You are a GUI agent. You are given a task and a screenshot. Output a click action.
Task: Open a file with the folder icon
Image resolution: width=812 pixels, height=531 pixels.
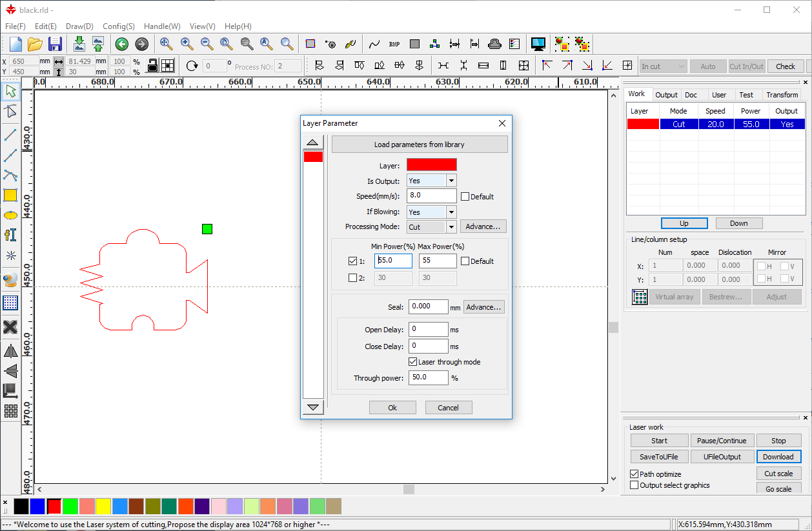pos(35,44)
